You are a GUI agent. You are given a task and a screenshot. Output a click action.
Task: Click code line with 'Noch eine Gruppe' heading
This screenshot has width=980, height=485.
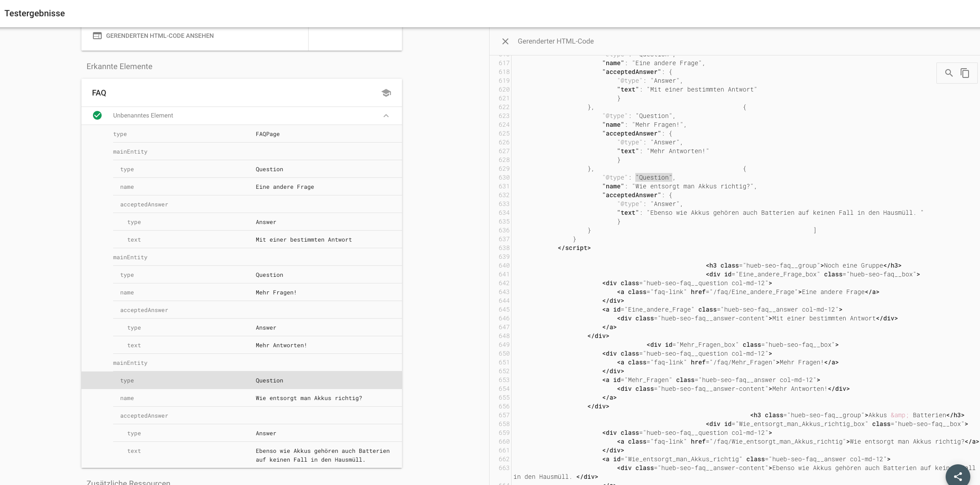[803, 265]
